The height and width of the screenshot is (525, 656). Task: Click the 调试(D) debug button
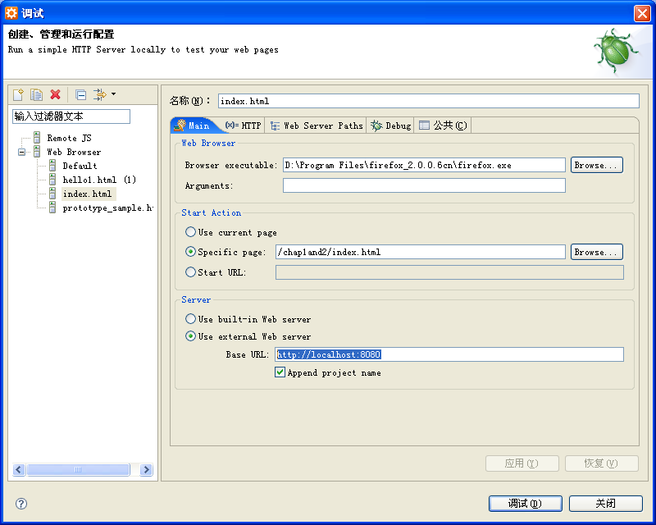(x=525, y=504)
